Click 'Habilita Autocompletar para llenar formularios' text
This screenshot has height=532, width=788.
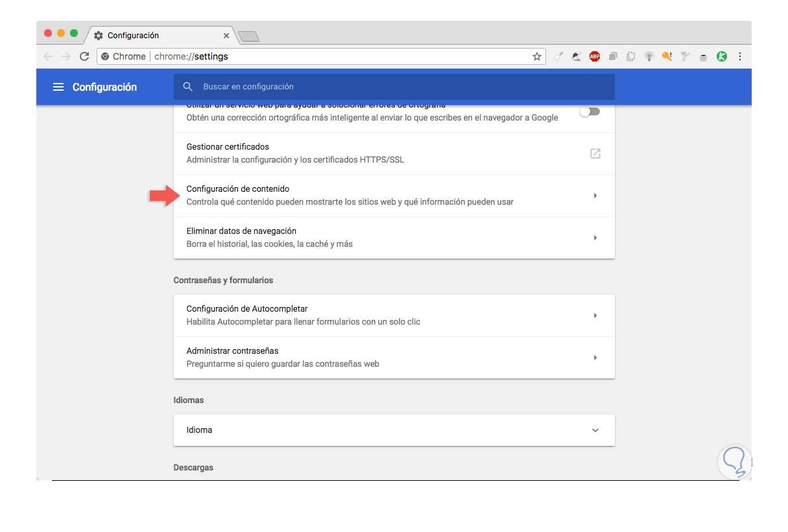tap(304, 322)
